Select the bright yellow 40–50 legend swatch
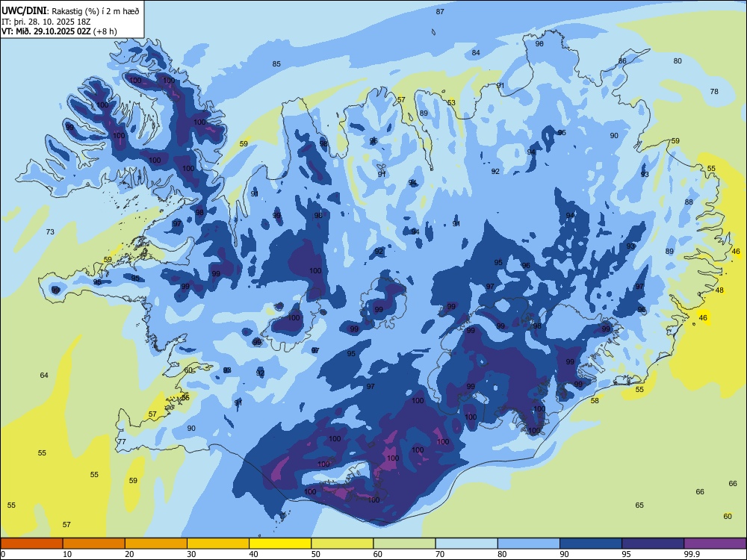The image size is (747, 560). (280, 544)
